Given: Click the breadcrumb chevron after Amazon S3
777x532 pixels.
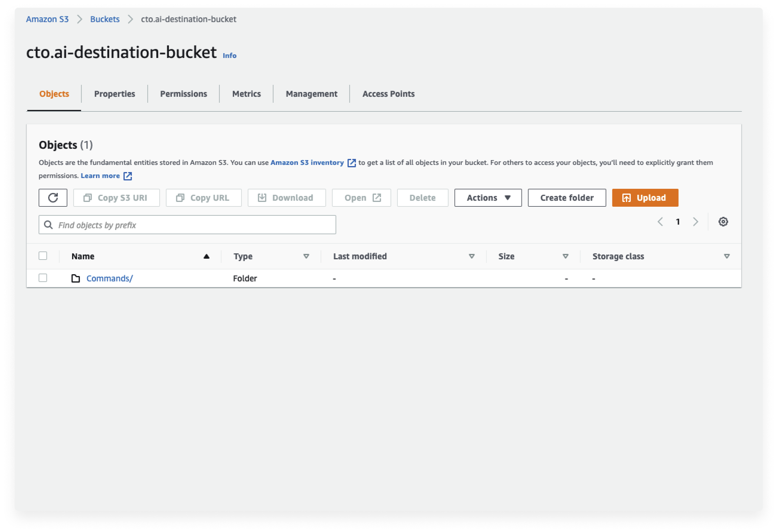Looking at the screenshot, I should [x=79, y=19].
